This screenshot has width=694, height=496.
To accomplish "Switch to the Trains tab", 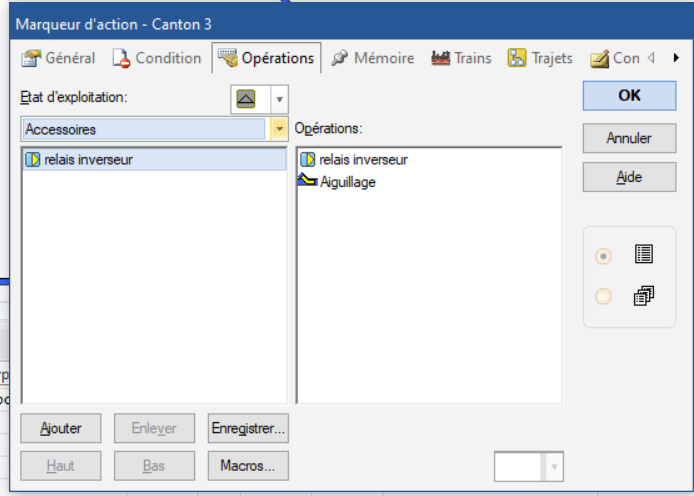I will [462, 58].
